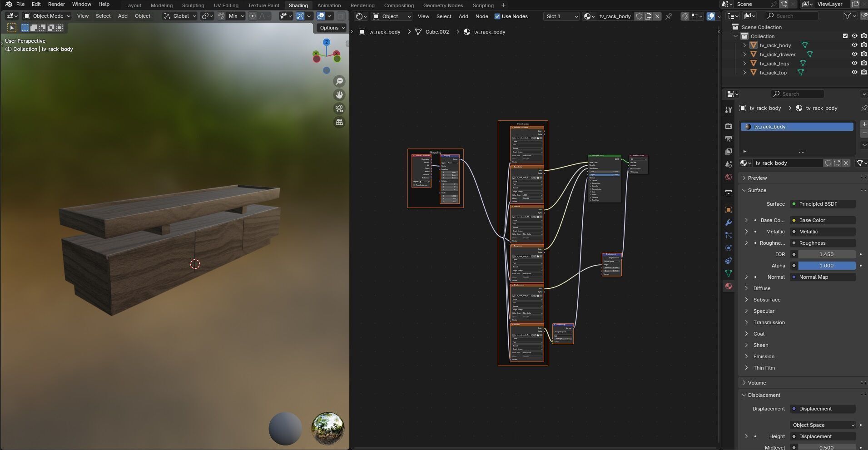The height and width of the screenshot is (450, 868).
Task: Open the Object Data properties tab
Action: pos(729,273)
